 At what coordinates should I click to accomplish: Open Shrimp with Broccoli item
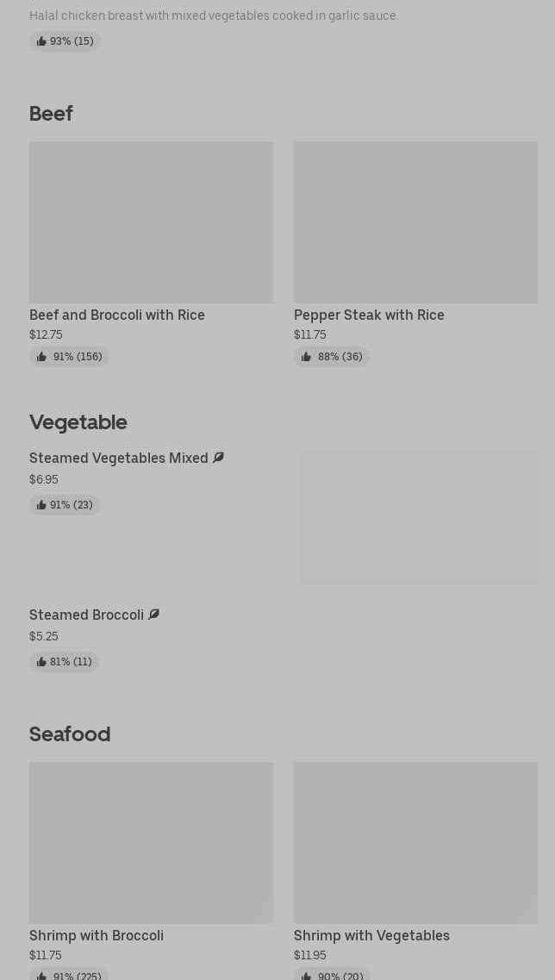(97, 936)
